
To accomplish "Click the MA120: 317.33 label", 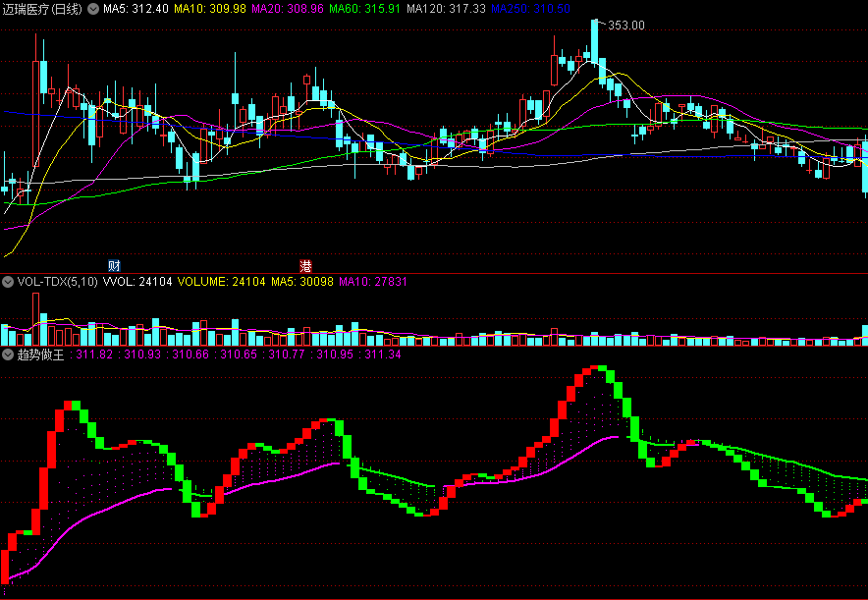I will click(x=446, y=9).
